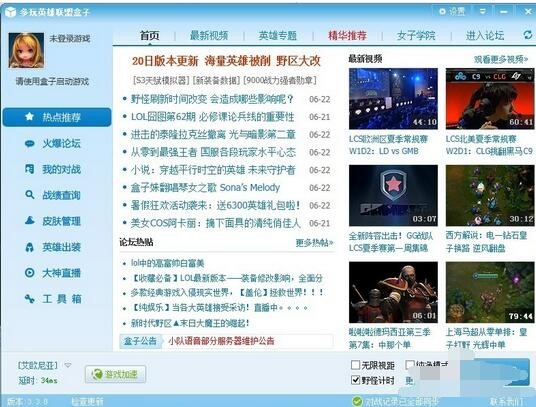Viewport: 536px width, 407px height.
Task: Play the GG战队 03:07 video thumbnail
Action: [x=393, y=195]
